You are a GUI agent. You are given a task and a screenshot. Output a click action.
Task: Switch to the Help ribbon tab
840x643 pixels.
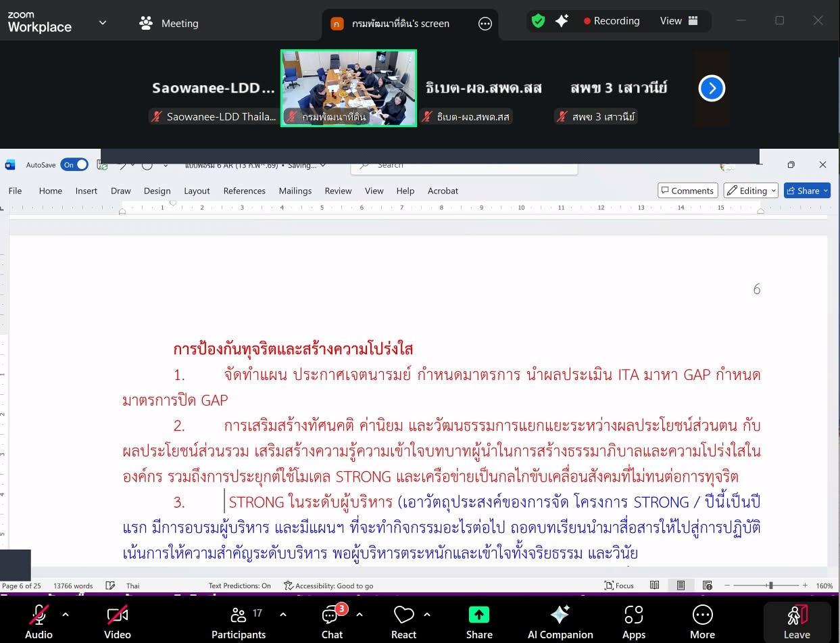click(405, 191)
